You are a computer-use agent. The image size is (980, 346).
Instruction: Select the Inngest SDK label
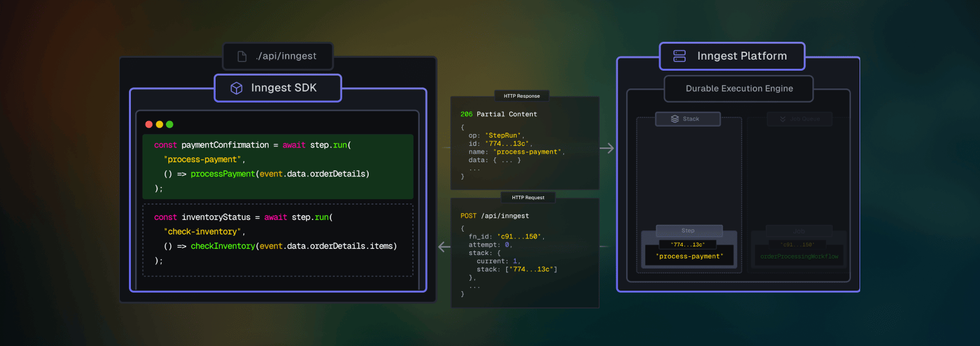[278, 88]
